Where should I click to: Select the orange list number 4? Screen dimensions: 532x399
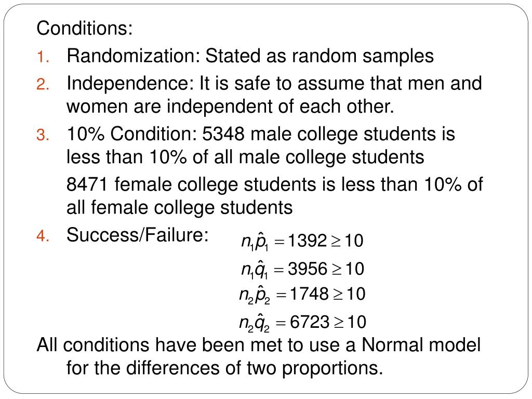pyautogui.click(x=43, y=236)
